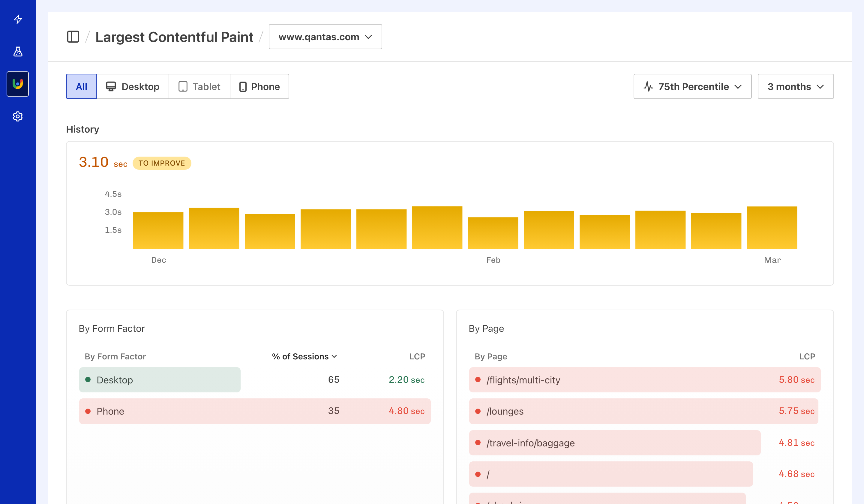Viewport: 864px width, 504px height.
Task: Click the Largest Contentful Paint breadcrumb
Action: click(x=174, y=37)
